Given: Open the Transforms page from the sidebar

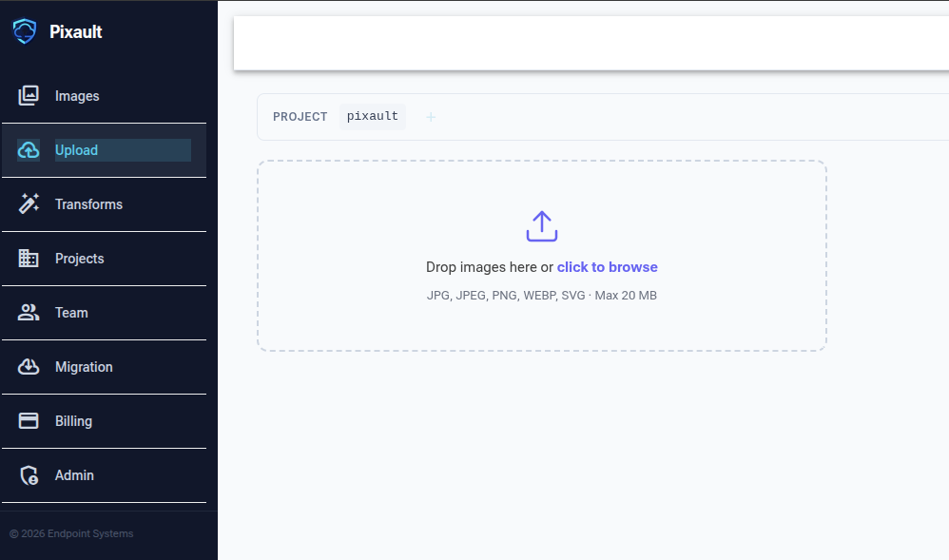Looking at the screenshot, I should (88, 203).
